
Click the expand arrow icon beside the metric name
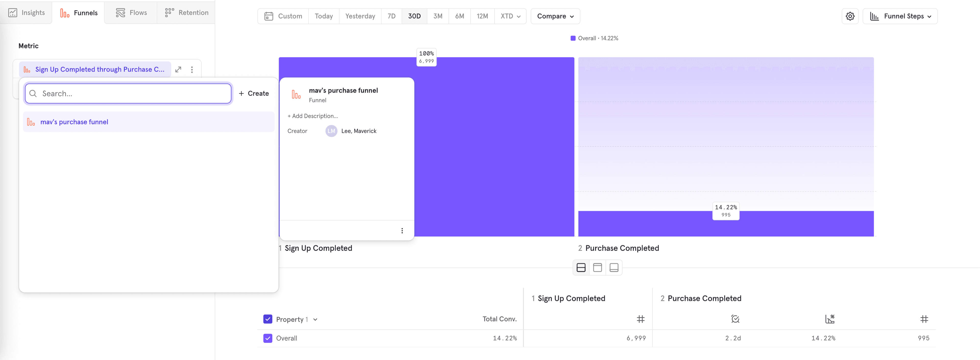pos(178,69)
